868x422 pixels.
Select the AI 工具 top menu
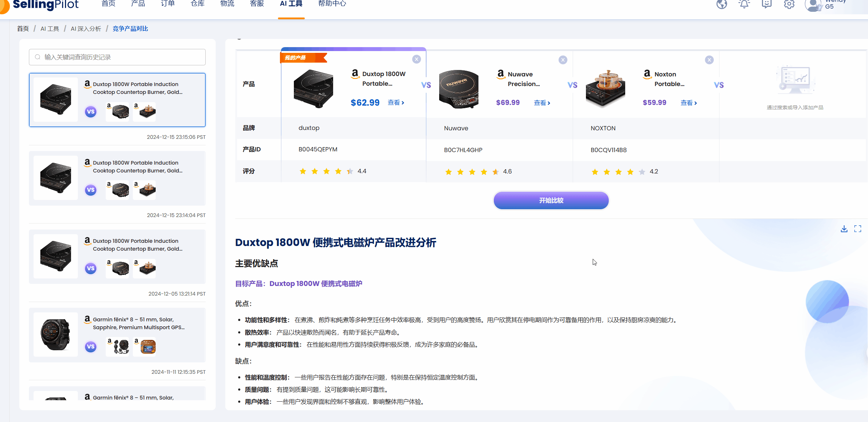(291, 4)
